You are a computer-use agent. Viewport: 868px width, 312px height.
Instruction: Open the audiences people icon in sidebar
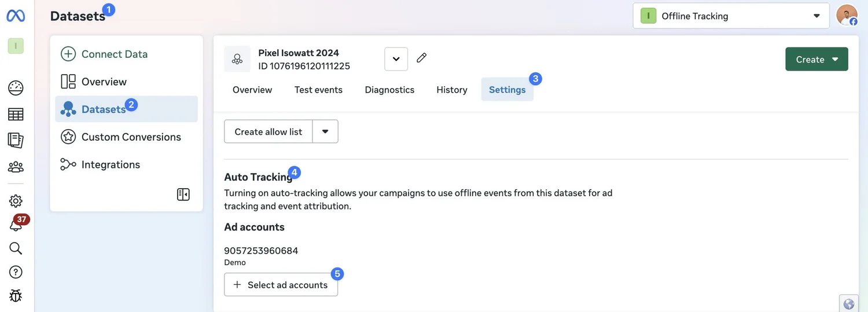point(16,167)
